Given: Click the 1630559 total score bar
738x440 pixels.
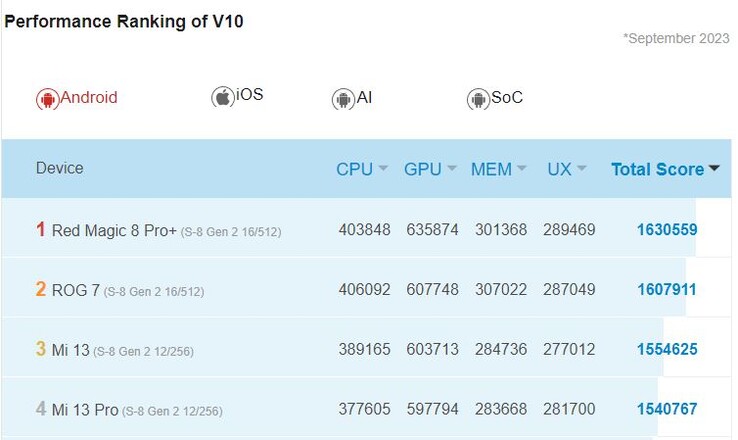Looking at the screenshot, I should pyautogui.click(x=666, y=230).
